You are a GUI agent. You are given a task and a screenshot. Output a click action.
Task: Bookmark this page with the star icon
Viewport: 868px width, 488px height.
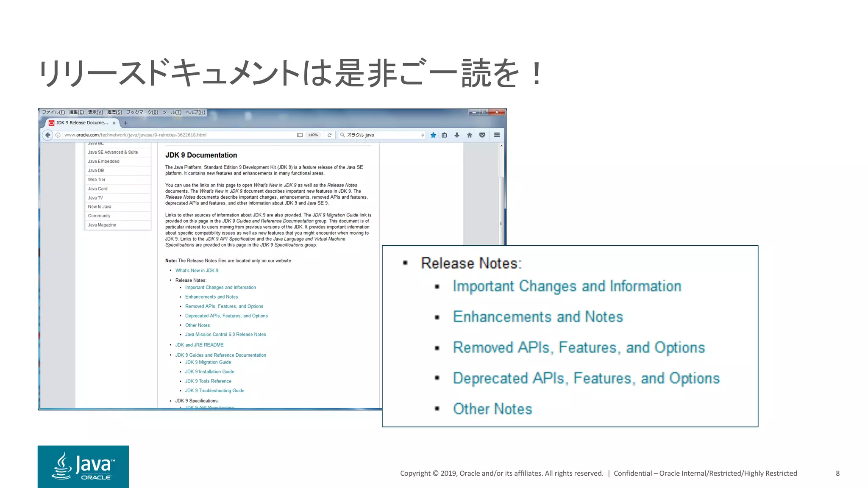[433, 135]
